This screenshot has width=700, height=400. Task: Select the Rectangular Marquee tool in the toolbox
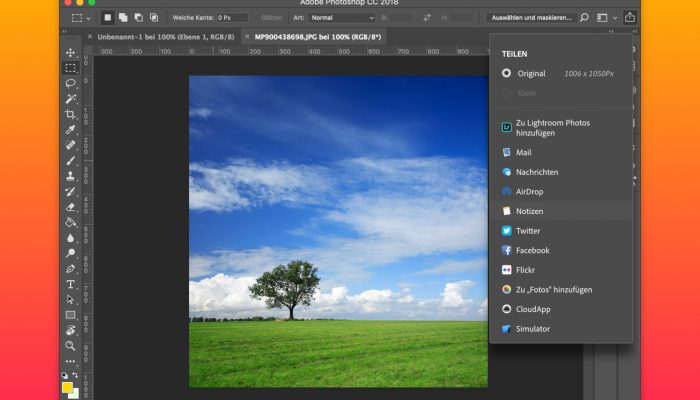coord(71,68)
